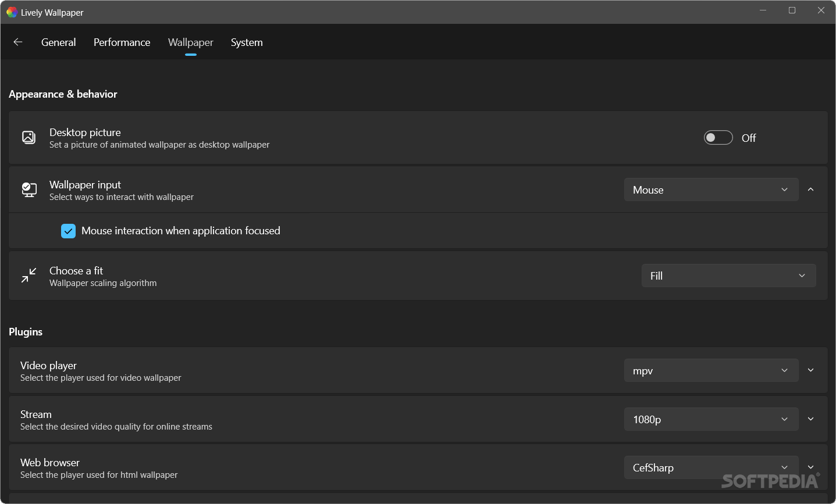Viewport: 836px width, 504px height.
Task: Open the Mouse input dropdown
Action: pos(711,190)
